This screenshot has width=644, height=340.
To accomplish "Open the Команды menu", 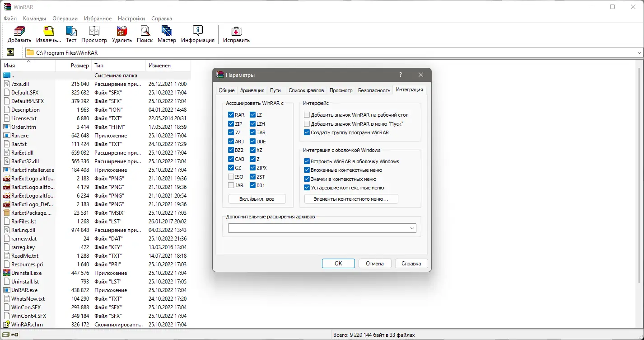I will click(x=35, y=19).
